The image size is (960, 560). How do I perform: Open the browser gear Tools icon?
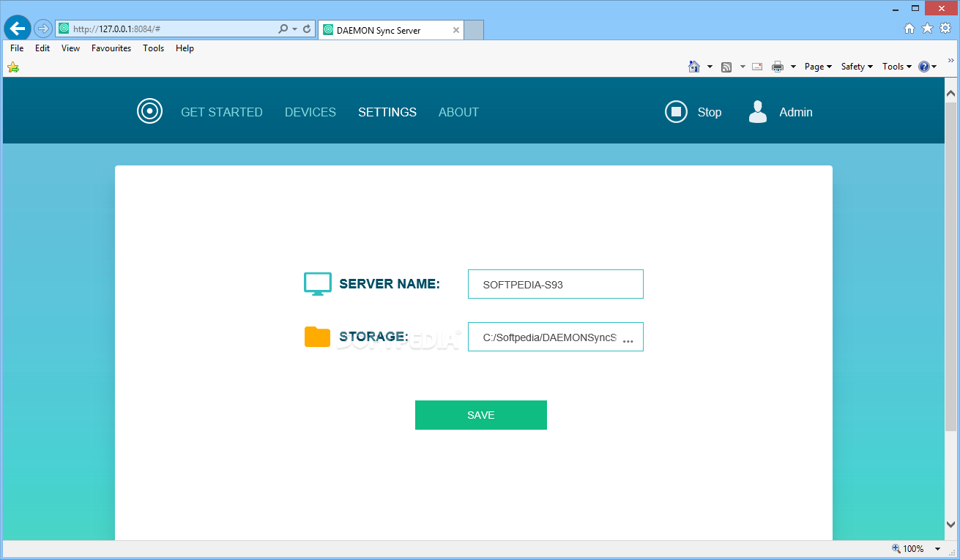(x=945, y=29)
